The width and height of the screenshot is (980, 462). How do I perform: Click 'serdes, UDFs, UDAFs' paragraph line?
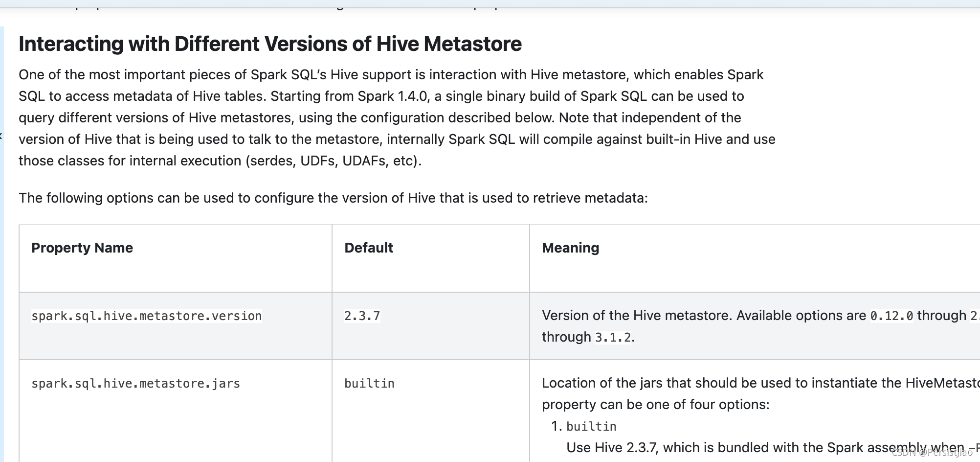coord(220,161)
